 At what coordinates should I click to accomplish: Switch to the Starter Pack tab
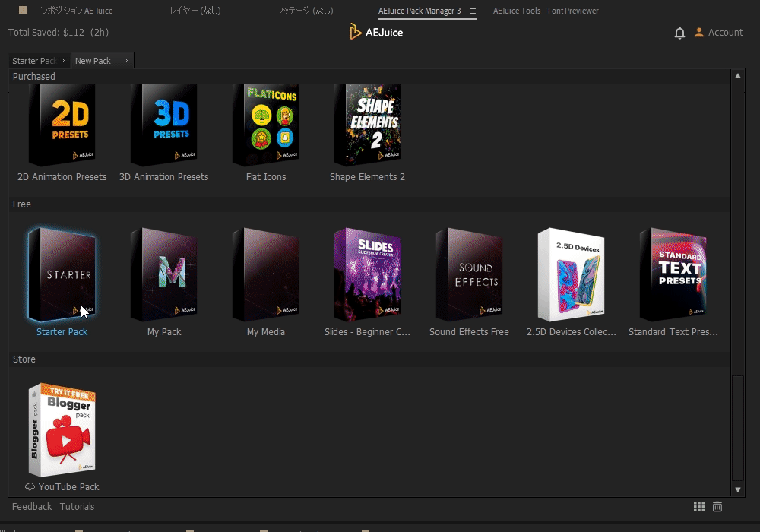[33, 60]
